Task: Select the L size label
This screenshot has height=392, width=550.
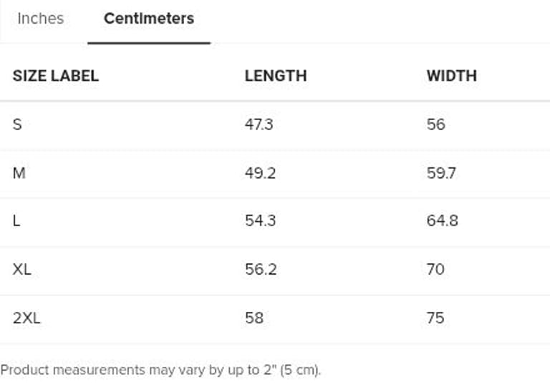Action: point(16,221)
